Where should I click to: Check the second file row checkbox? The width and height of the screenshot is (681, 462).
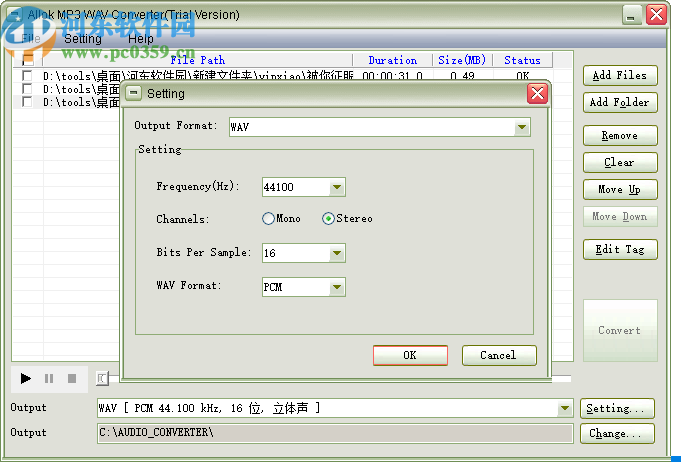tap(27, 89)
